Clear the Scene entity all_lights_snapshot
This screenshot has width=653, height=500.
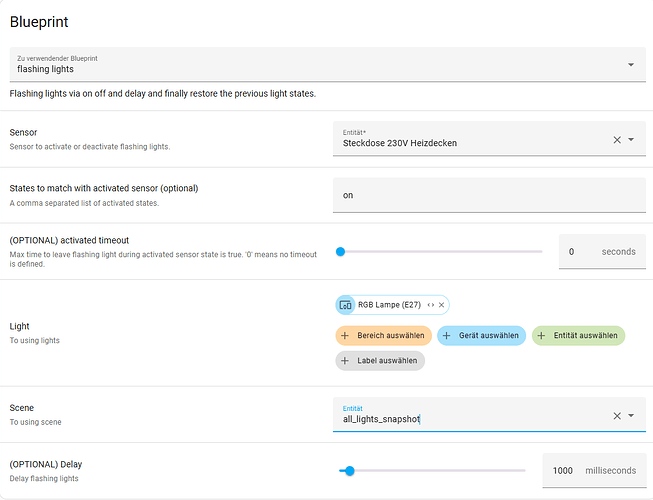click(x=617, y=415)
